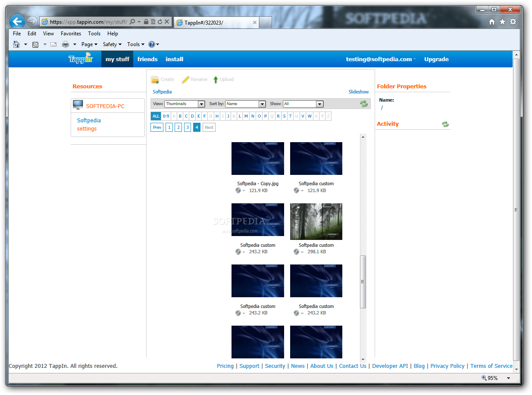Open the browser Home icon at top right

(x=492, y=22)
